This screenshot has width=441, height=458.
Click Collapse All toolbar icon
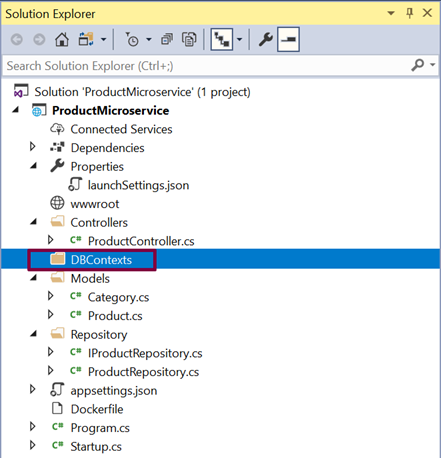(x=167, y=40)
